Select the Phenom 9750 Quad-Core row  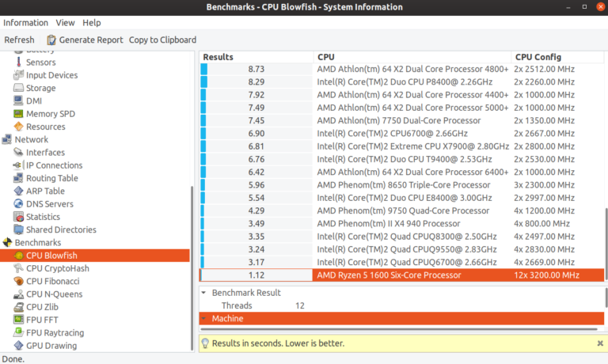(x=401, y=210)
